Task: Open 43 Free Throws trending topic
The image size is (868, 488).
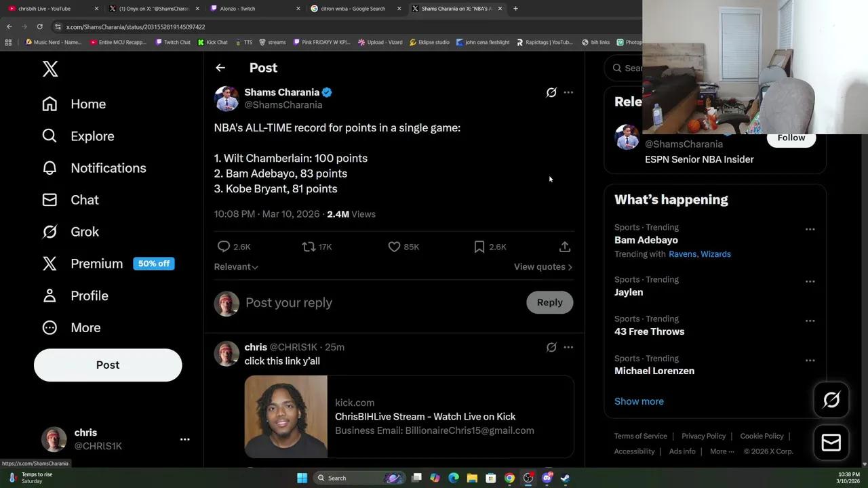Action: click(649, 331)
